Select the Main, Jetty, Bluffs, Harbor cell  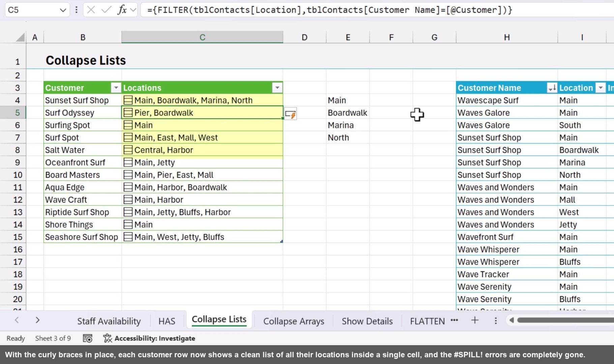202,212
